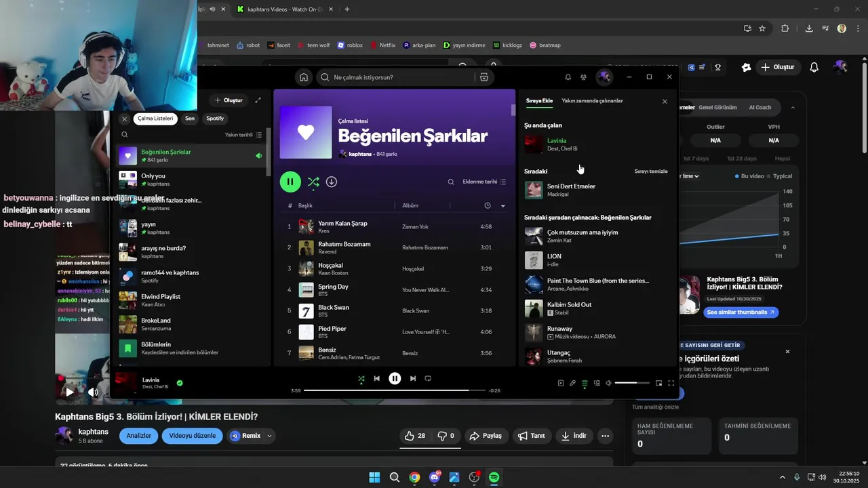Toggle shuffle beside the green play button
Image resolution: width=868 pixels, height=488 pixels.
click(313, 182)
